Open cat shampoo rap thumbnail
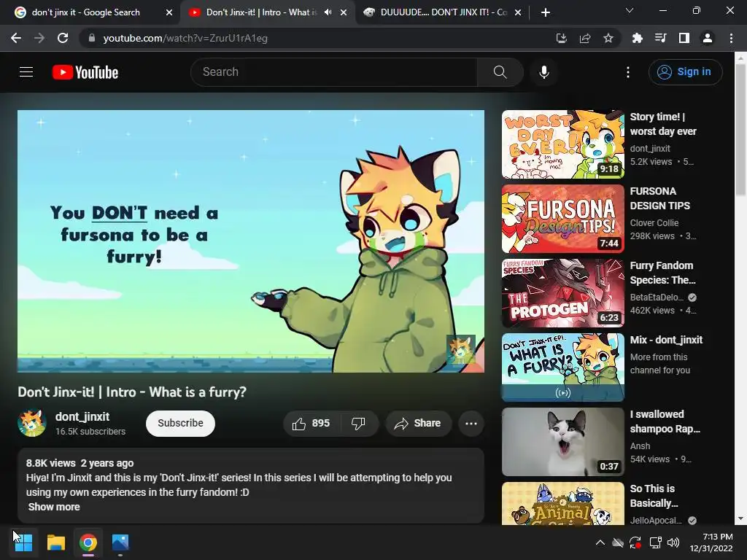Viewport: 747px width, 560px height. tap(563, 442)
